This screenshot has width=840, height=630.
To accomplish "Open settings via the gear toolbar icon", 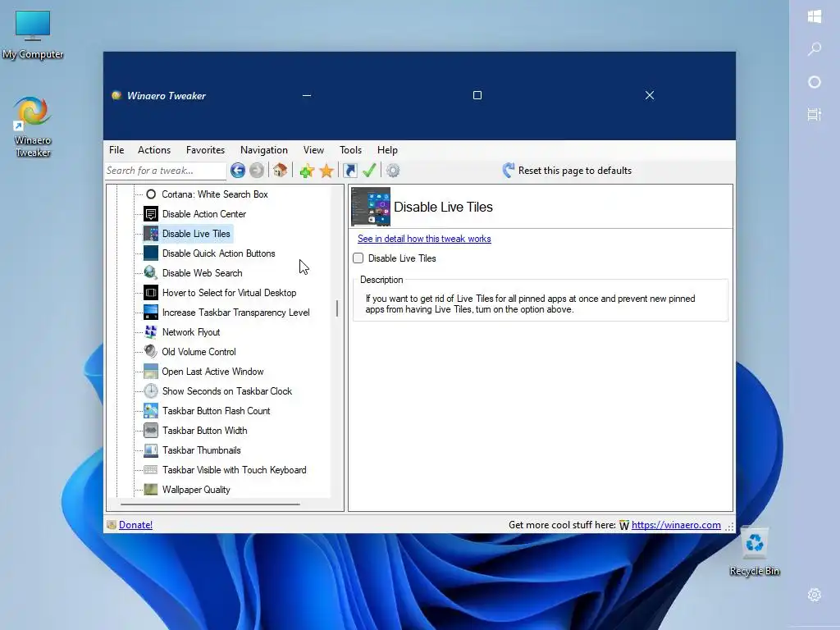I will (x=393, y=171).
